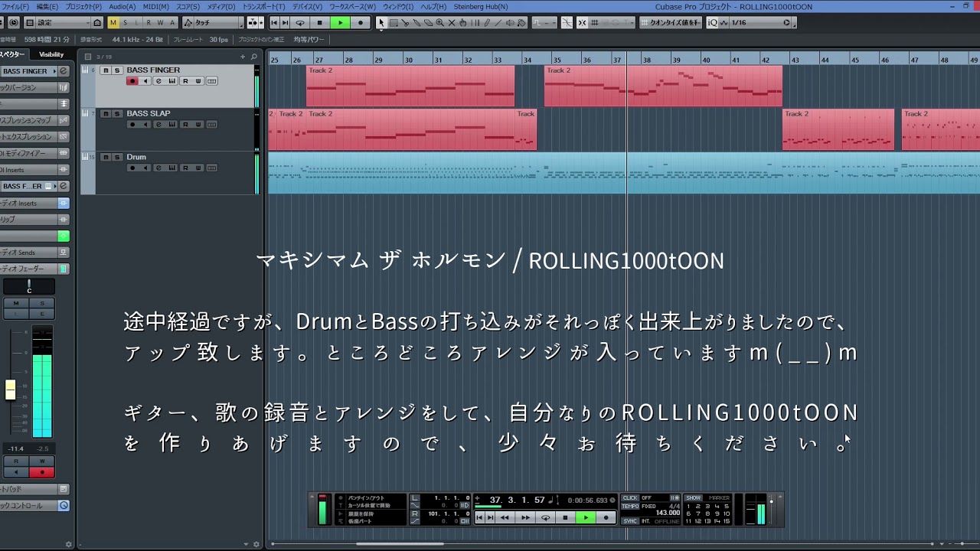Viewport: 980px width, 551px height.
Task: Jump to marker 5 in transport panel
Action: point(726,506)
